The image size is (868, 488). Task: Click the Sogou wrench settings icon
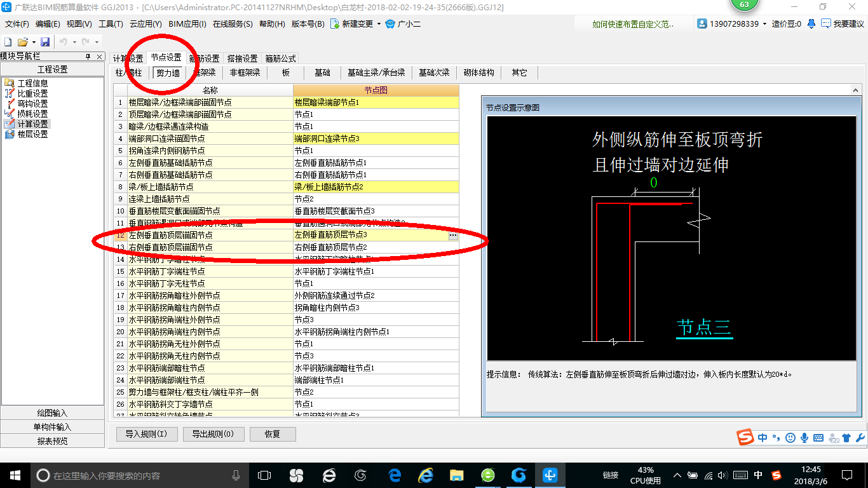point(860,438)
